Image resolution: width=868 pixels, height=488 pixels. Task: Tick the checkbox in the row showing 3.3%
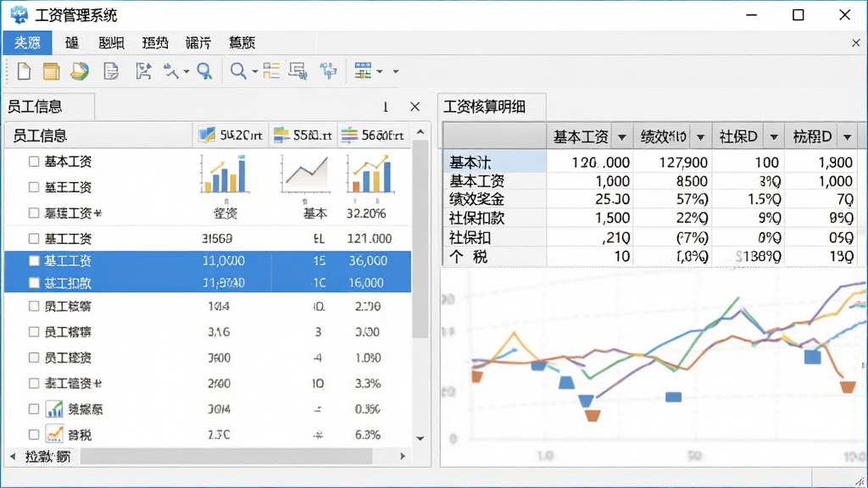34,383
